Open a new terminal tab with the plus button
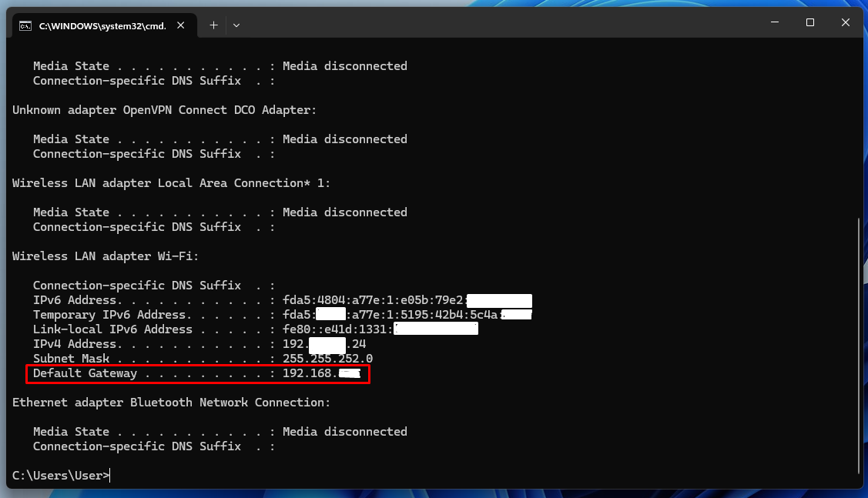 pyautogui.click(x=213, y=25)
